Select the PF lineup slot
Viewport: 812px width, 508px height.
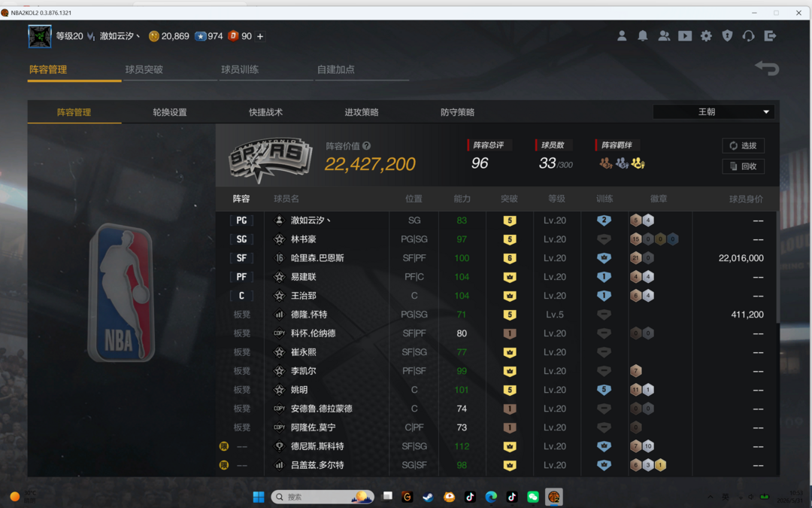point(241,277)
